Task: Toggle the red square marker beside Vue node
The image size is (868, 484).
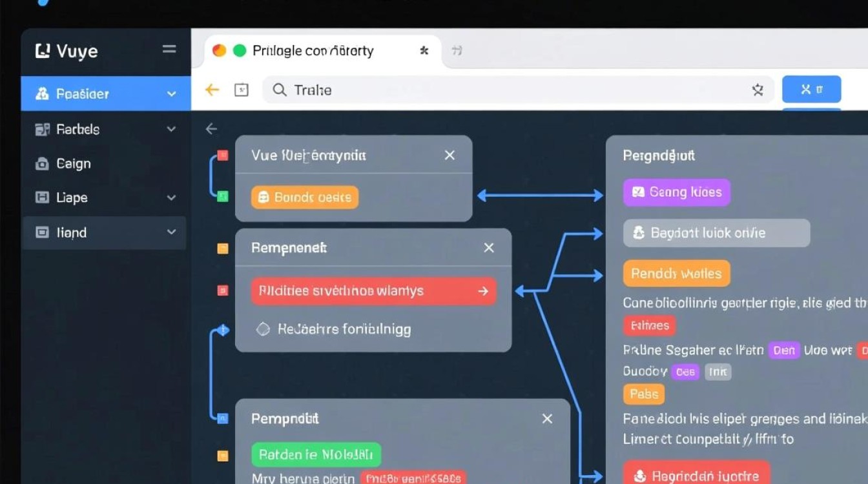Action: 222,156
